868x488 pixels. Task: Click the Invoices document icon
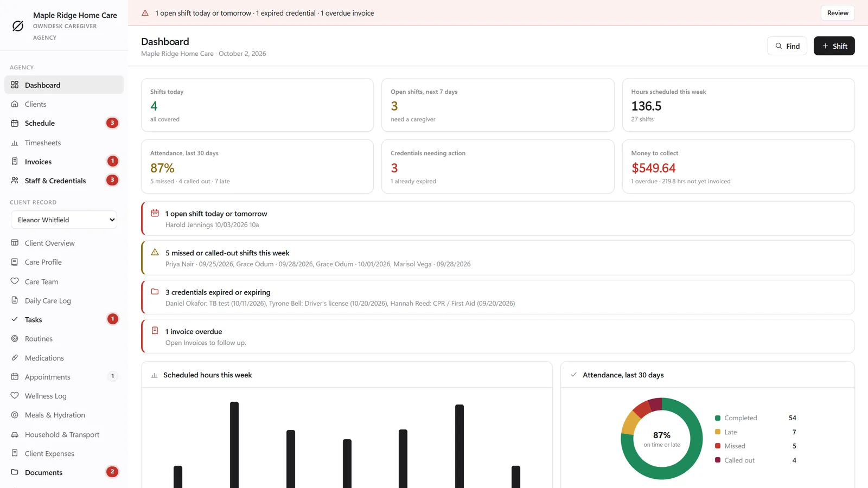pos(15,162)
